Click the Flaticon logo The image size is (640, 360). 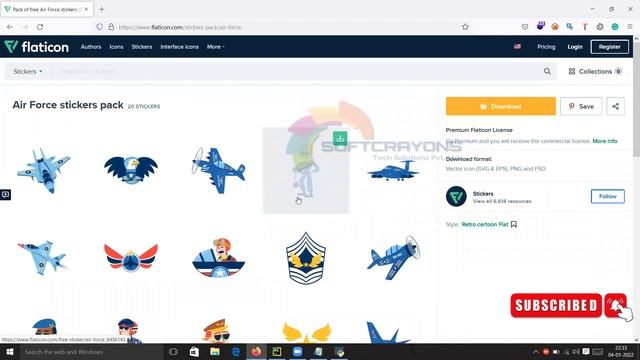[36, 47]
